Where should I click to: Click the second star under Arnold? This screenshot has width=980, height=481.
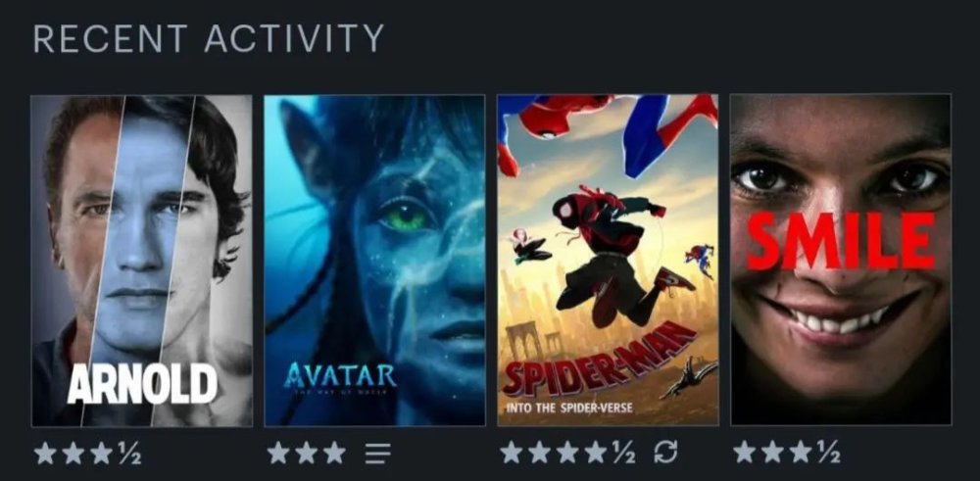coord(73,453)
